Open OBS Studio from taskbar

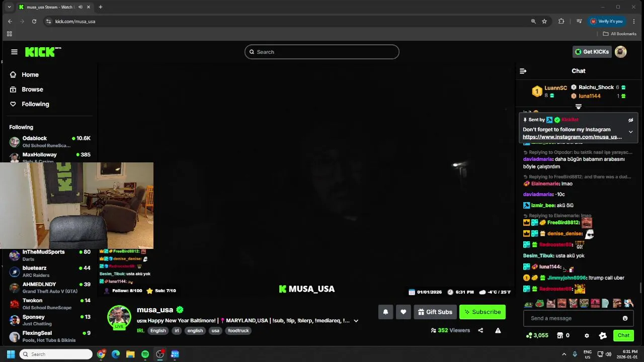(160, 354)
